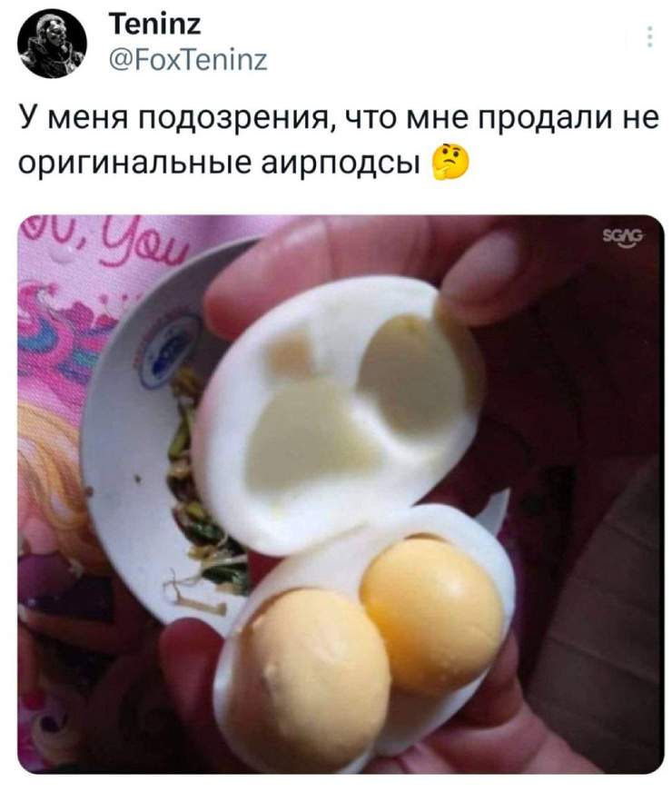Click the word "аирподсы" in the tweet
Screen dimensions: 672x792
[340, 163]
